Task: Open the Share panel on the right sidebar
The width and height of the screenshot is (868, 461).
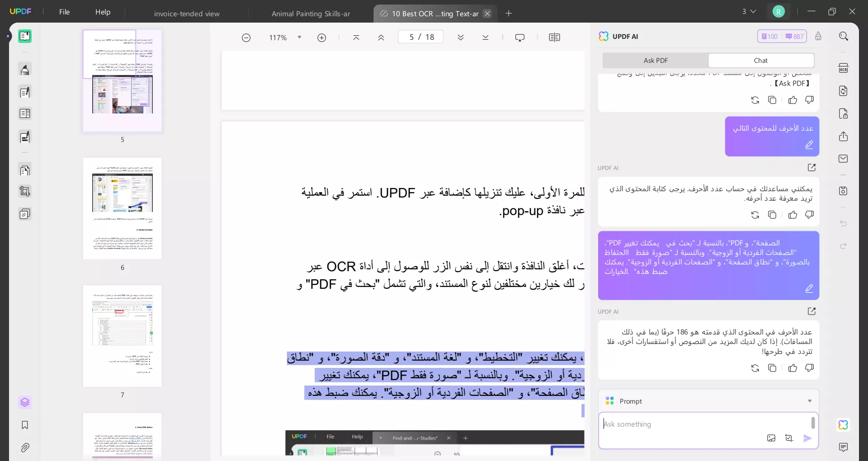Action: (844, 136)
